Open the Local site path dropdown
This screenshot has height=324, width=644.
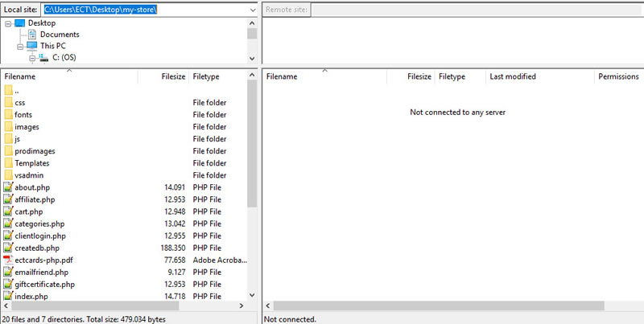253,10
